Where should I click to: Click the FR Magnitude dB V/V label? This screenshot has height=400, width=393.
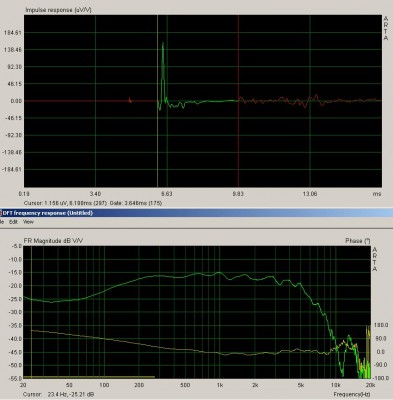tap(53, 240)
